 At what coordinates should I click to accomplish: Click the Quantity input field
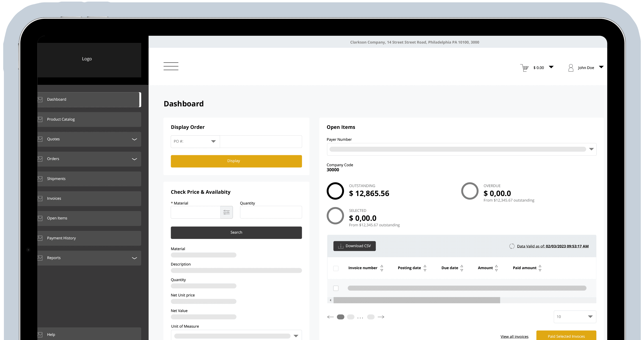pos(271,212)
